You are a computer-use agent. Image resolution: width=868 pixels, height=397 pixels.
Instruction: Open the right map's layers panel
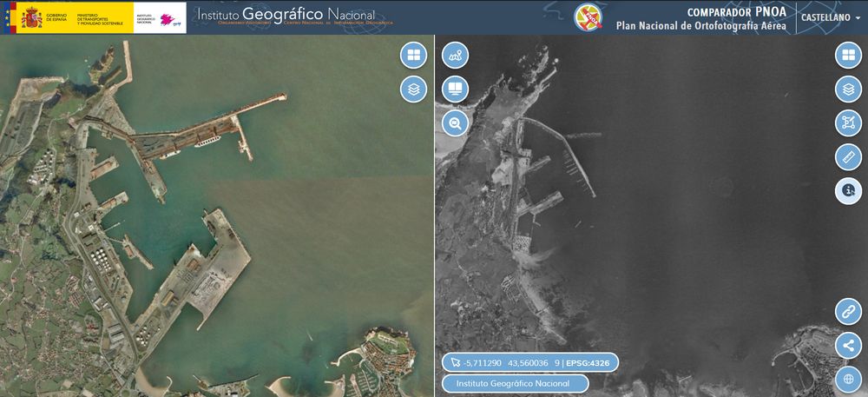tap(848, 89)
